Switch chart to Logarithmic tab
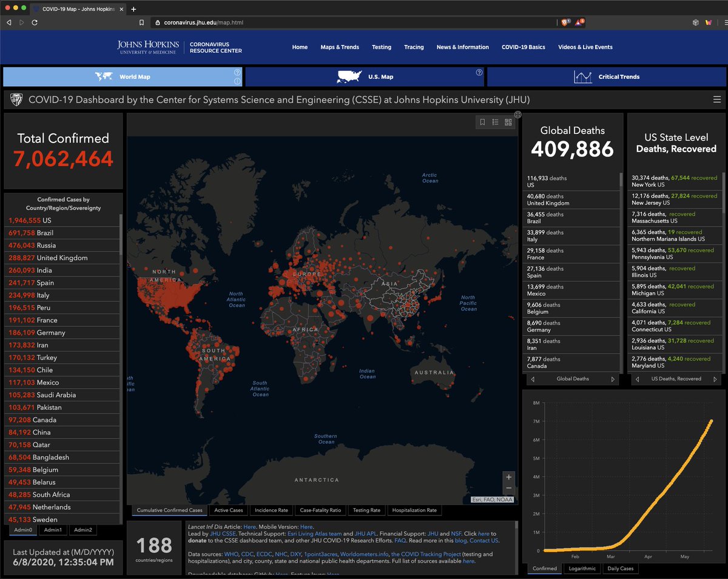Viewport: 728px width, 579px height. click(582, 569)
